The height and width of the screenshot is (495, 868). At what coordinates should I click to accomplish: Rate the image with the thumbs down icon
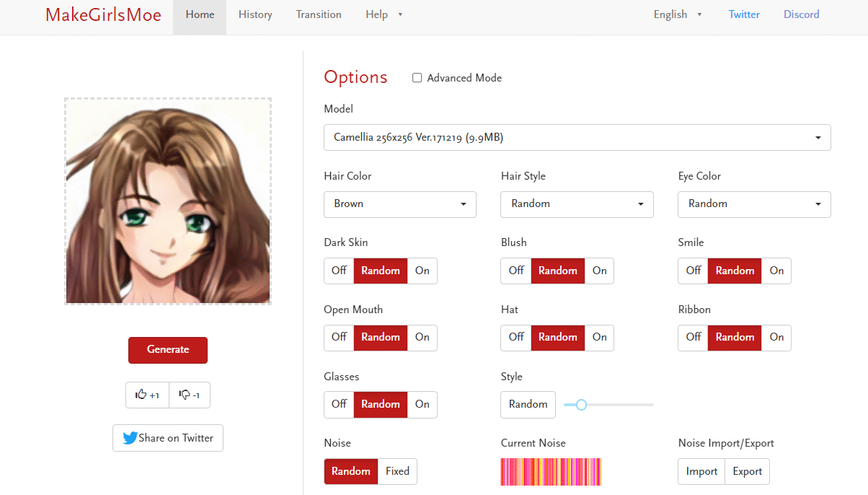coord(189,395)
